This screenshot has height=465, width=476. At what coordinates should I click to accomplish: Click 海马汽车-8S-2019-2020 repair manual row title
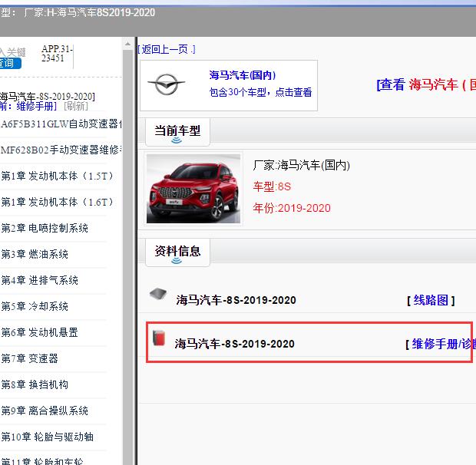click(x=234, y=344)
